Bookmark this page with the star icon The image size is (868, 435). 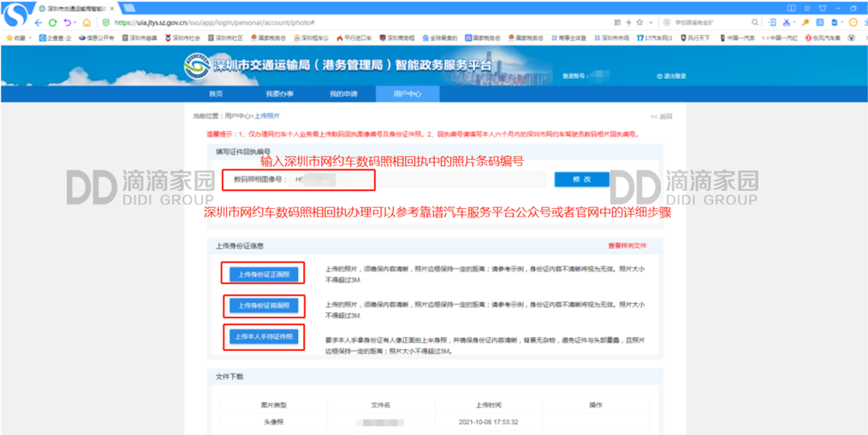pyautogui.click(x=639, y=22)
